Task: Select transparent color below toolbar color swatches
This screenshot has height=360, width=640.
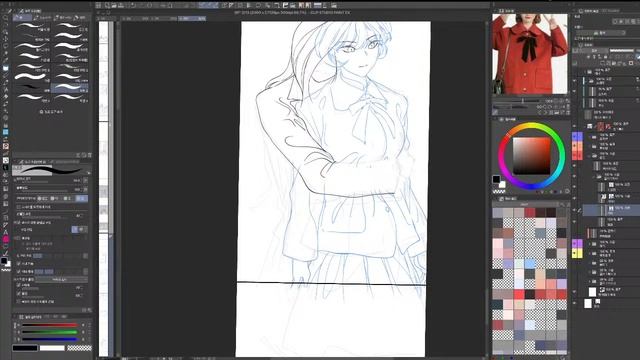Action: click(x=6, y=270)
